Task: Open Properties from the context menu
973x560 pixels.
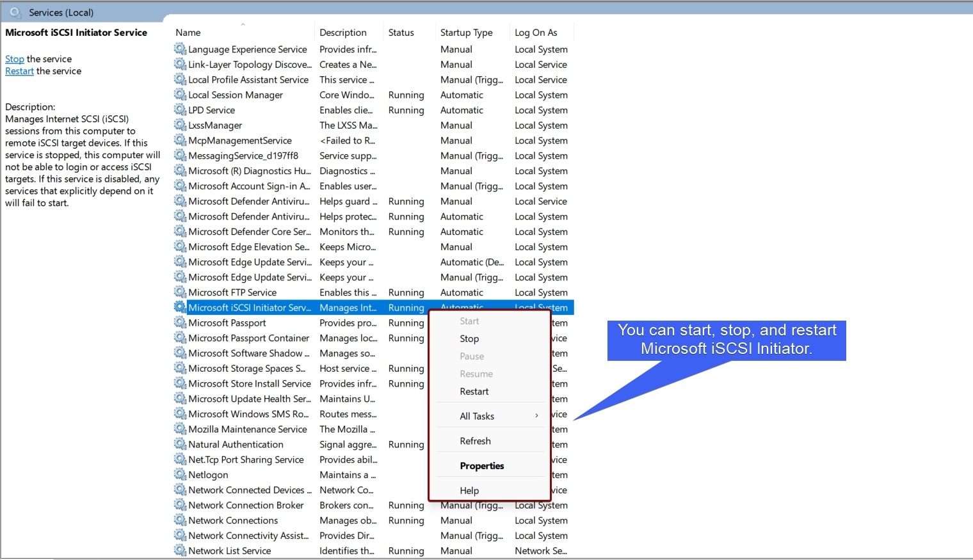Action: click(x=482, y=465)
